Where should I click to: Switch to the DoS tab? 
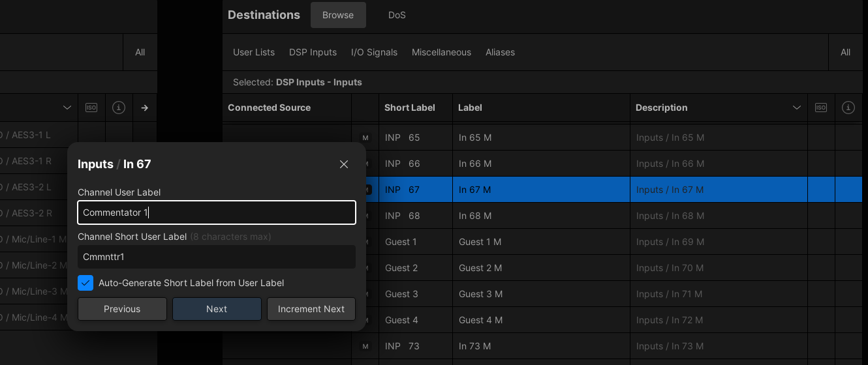click(x=397, y=15)
